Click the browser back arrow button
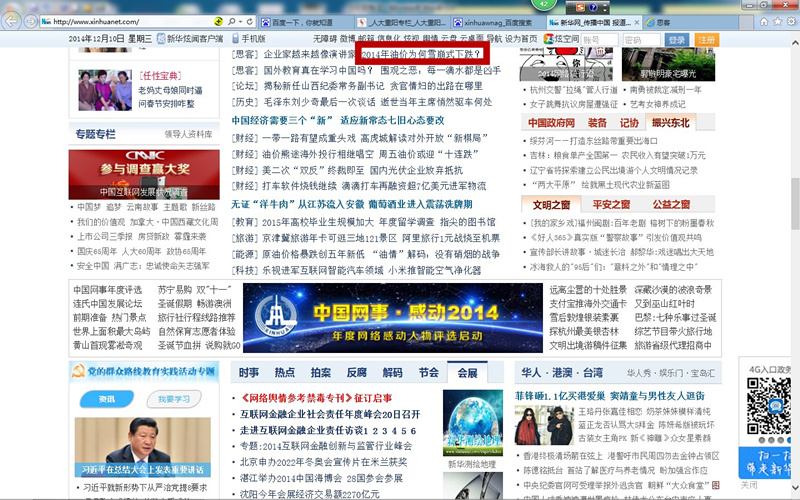This screenshot has height=500, width=800. (x=11, y=21)
